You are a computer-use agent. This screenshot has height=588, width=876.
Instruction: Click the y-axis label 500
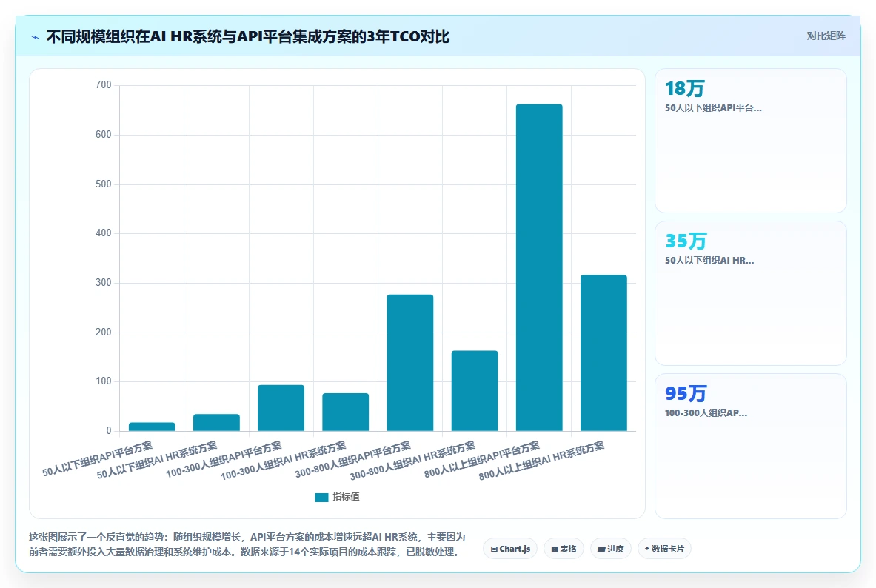pyautogui.click(x=104, y=184)
